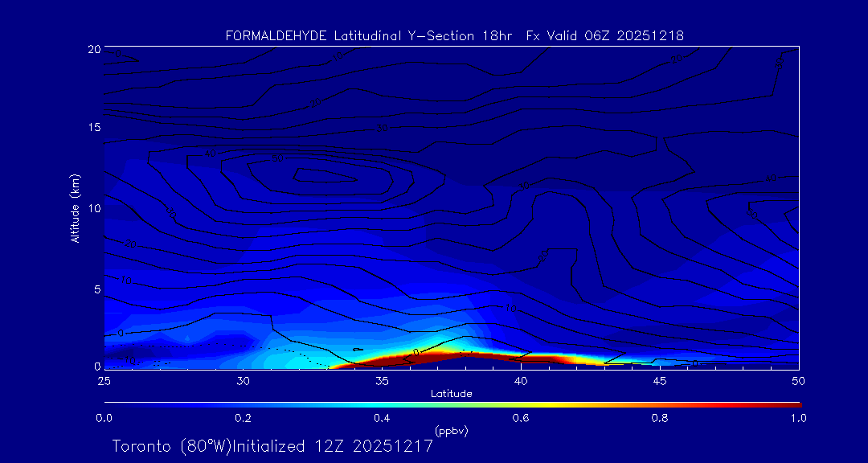Viewport: 868px width, 463px height.
Task: Click the Latitude x-axis label
Action: coord(452,394)
